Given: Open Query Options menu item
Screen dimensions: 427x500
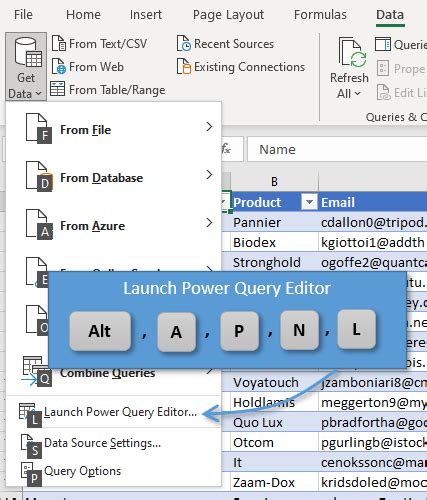Looking at the screenshot, I should click(113, 471).
